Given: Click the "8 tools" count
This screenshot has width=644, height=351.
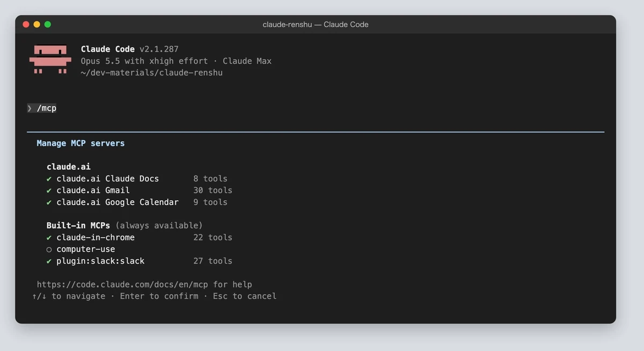Looking at the screenshot, I should tap(210, 179).
